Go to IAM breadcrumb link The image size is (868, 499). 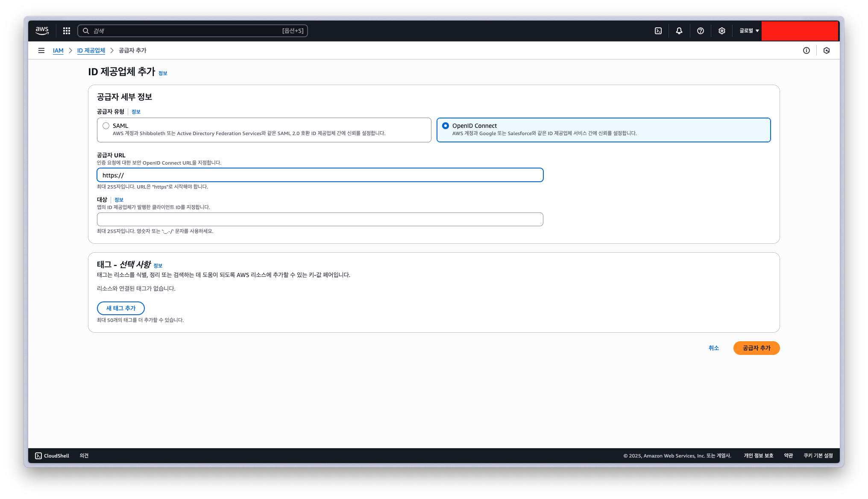coord(58,50)
